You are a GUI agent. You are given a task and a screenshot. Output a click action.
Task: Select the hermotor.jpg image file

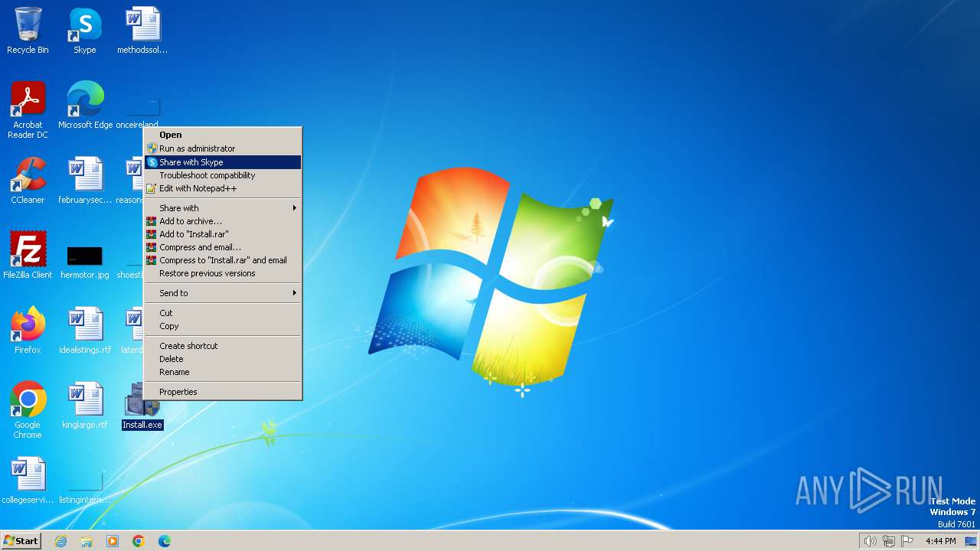click(85, 260)
